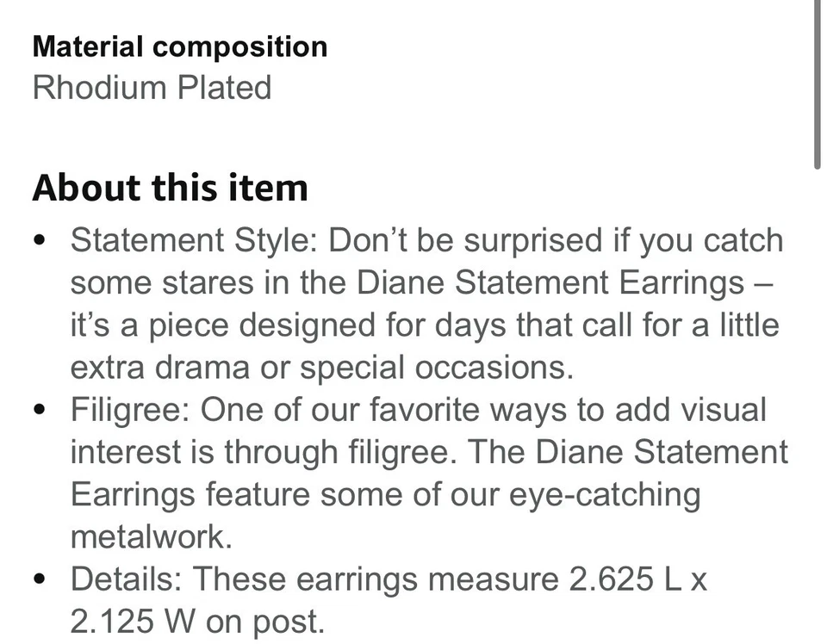Click the Statement Style label

194,240
